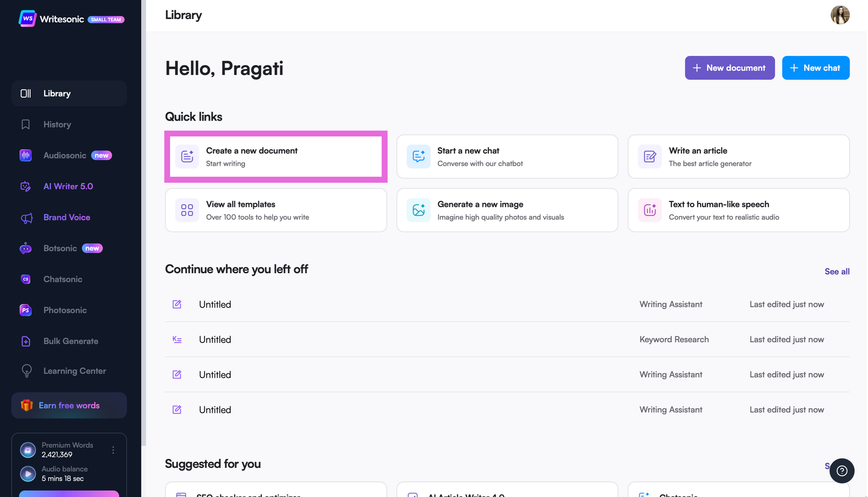Screen dimensions: 868x497
Task: Start a New chat with the blue button
Action: 815,68
